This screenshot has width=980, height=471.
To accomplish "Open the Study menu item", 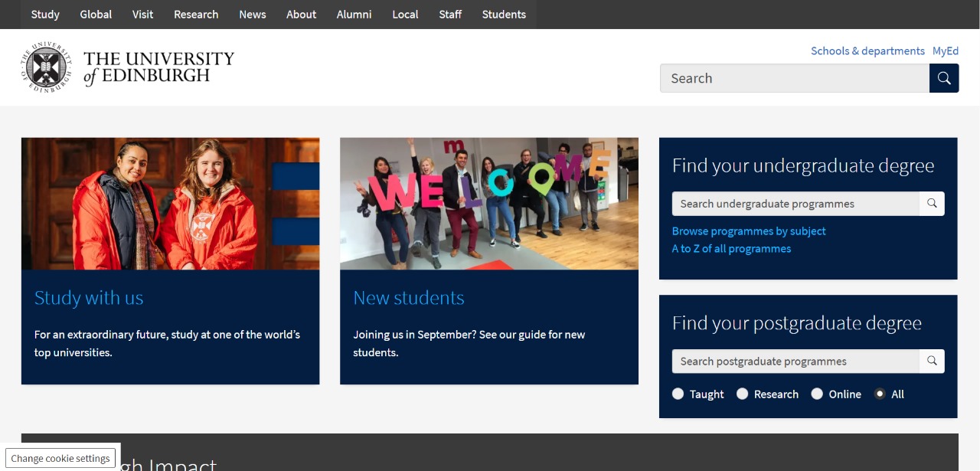I will 45,15.
